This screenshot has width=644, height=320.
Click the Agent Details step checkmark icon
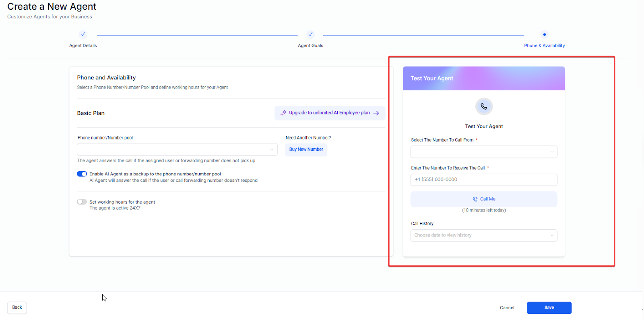[x=83, y=35]
